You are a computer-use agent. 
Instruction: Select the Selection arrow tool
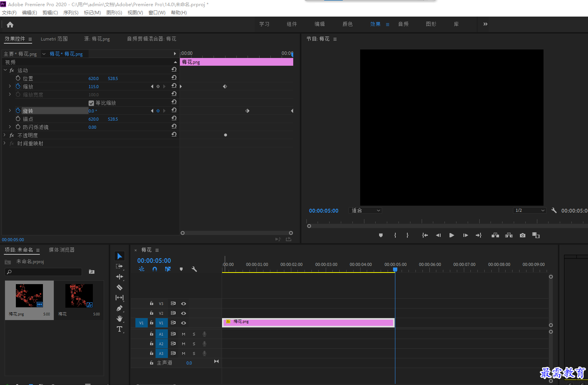(120, 256)
